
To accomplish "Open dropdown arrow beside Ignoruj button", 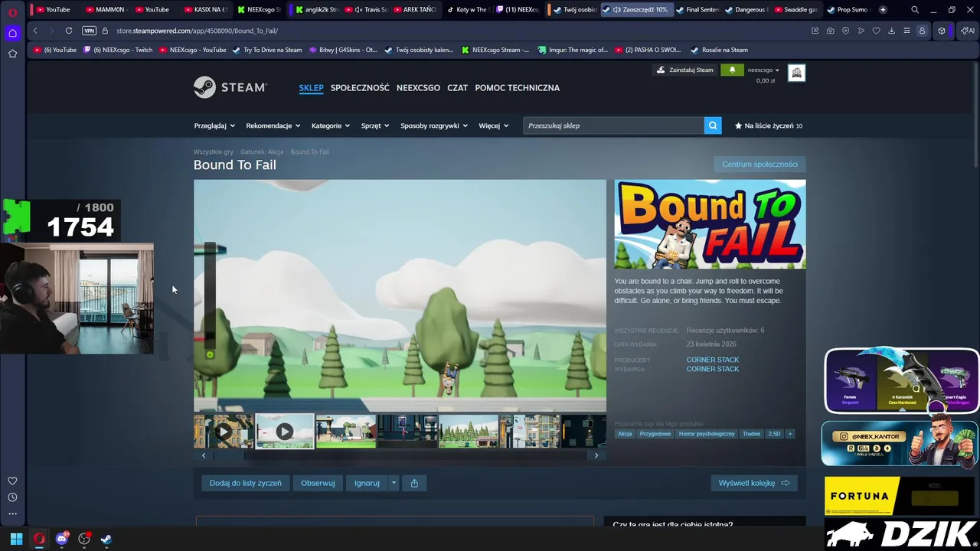I will click(394, 483).
